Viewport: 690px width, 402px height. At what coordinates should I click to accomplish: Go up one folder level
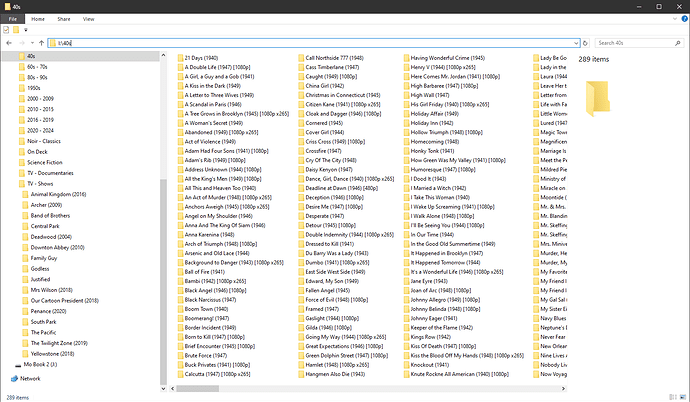[x=41, y=43]
